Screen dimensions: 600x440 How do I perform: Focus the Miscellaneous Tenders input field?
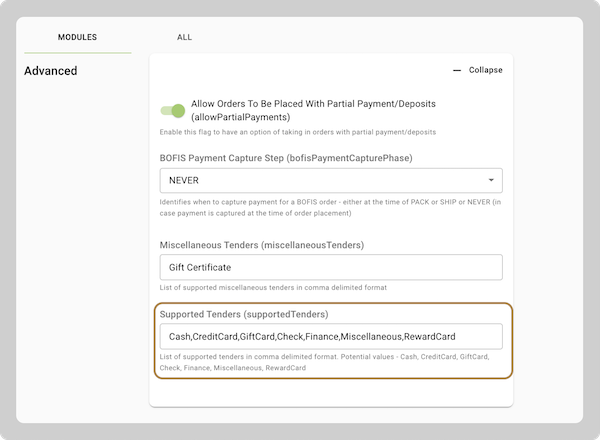coord(331,267)
